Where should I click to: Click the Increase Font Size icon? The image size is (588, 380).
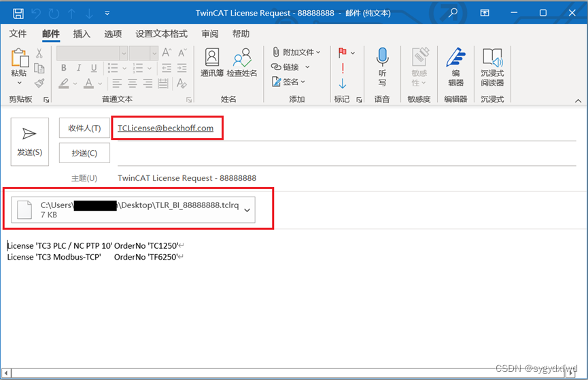click(x=167, y=53)
